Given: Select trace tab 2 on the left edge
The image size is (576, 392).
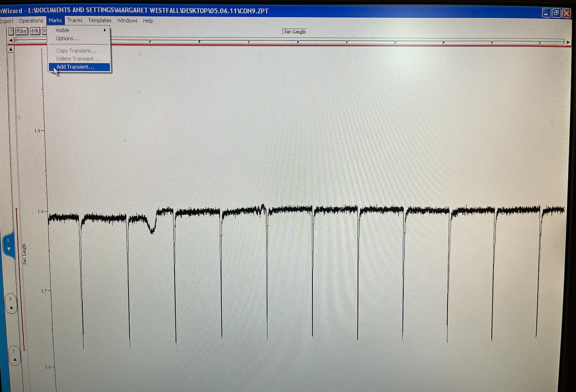Looking at the screenshot, I should click(x=11, y=303).
